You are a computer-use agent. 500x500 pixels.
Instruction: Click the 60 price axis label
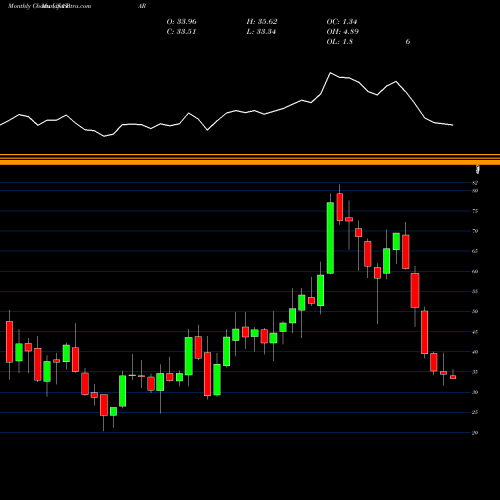(475, 271)
